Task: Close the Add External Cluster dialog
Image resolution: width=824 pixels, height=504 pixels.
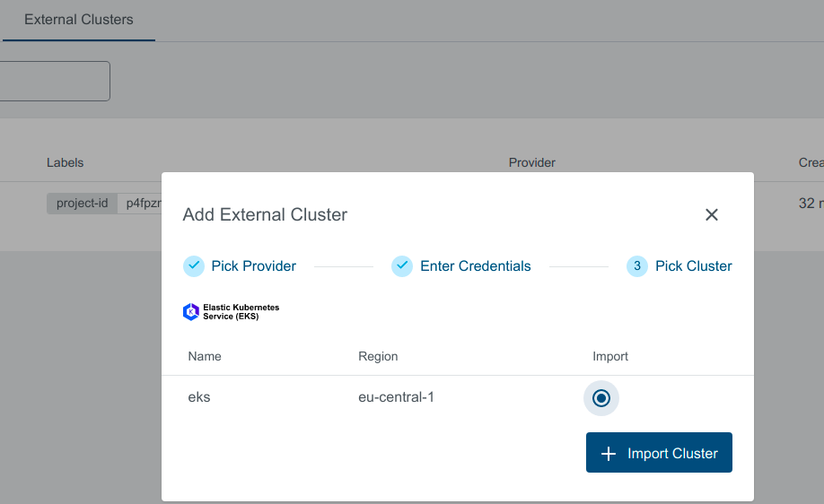Action: 712,214
